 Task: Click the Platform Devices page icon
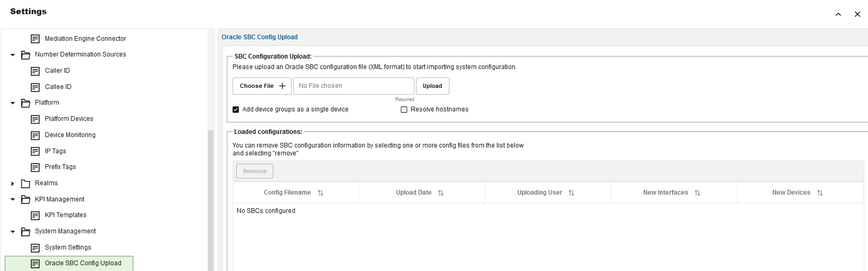(x=35, y=119)
